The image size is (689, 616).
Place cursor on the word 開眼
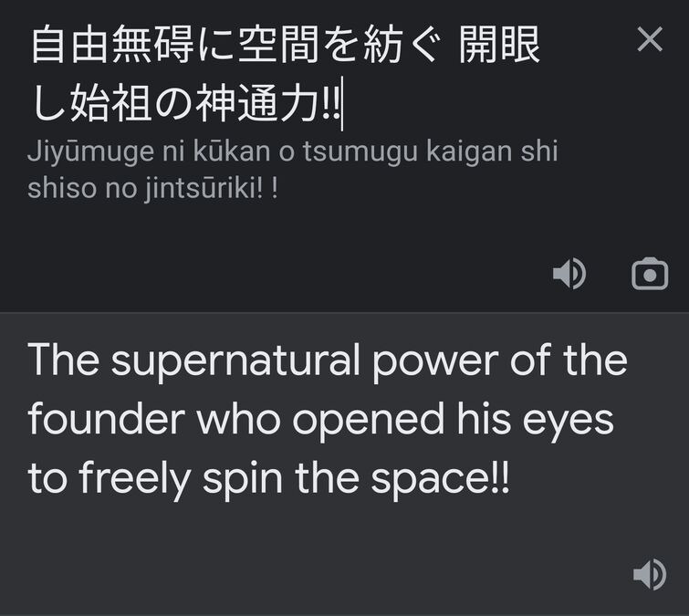click(x=501, y=46)
